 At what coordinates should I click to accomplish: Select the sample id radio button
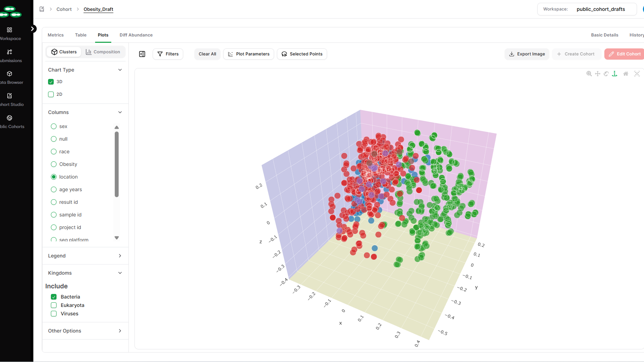click(x=54, y=215)
